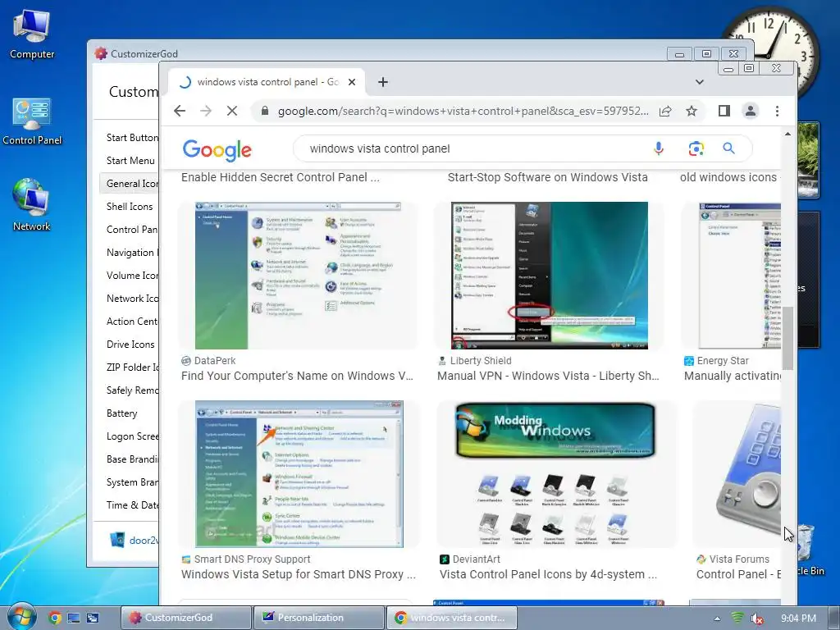Toggle Chrome side panel icon

tap(724, 111)
